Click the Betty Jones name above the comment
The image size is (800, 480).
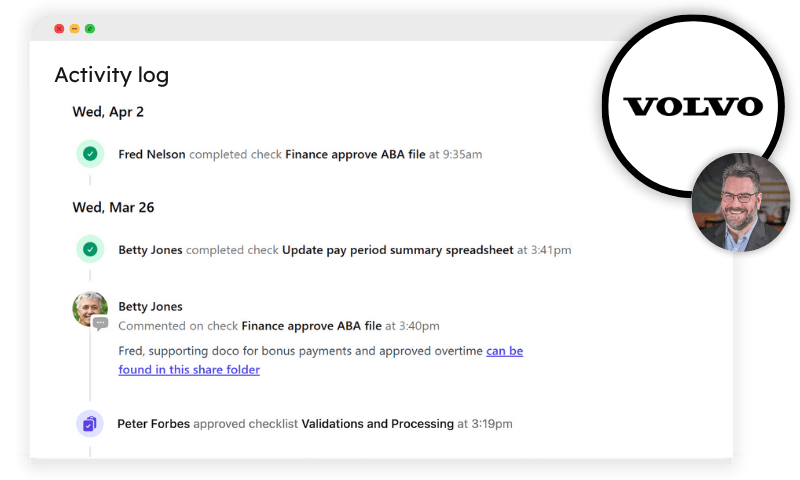click(151, 307)
